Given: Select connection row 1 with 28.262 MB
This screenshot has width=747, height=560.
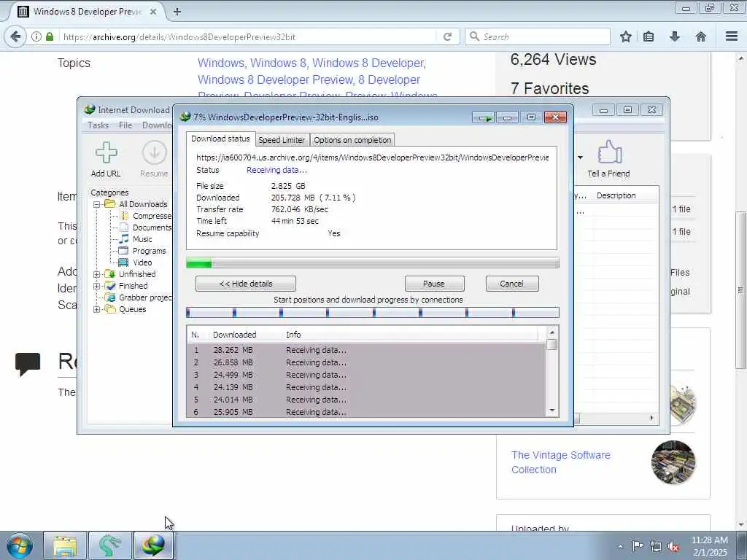Looking at the screenshot, I should pyautogui.click(x=366, y=350).
